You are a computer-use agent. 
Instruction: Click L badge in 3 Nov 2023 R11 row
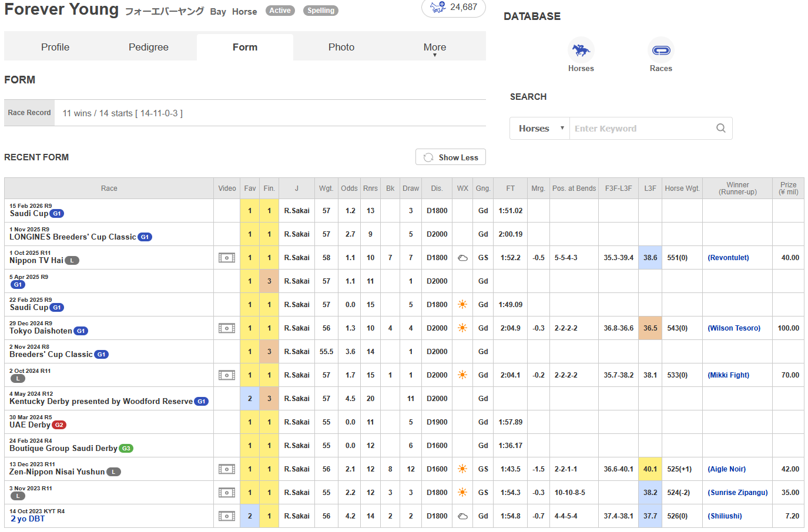18,496
